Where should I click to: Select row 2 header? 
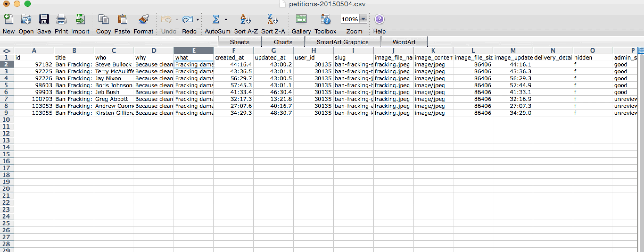(7, 64)
